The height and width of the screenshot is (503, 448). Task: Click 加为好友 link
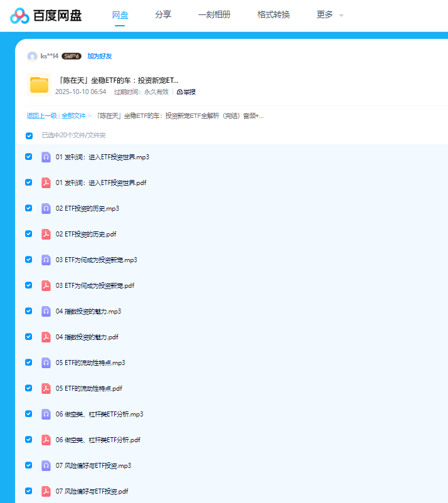(100, 56)
